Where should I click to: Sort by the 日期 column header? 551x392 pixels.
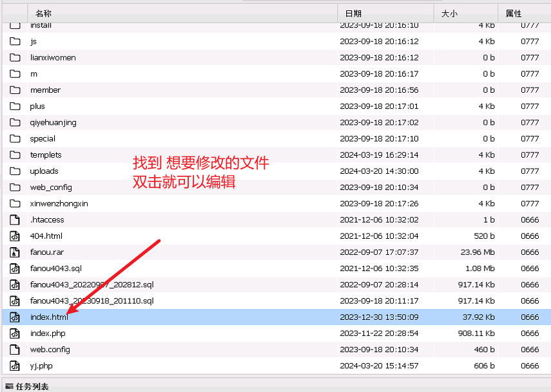point(353,13)
